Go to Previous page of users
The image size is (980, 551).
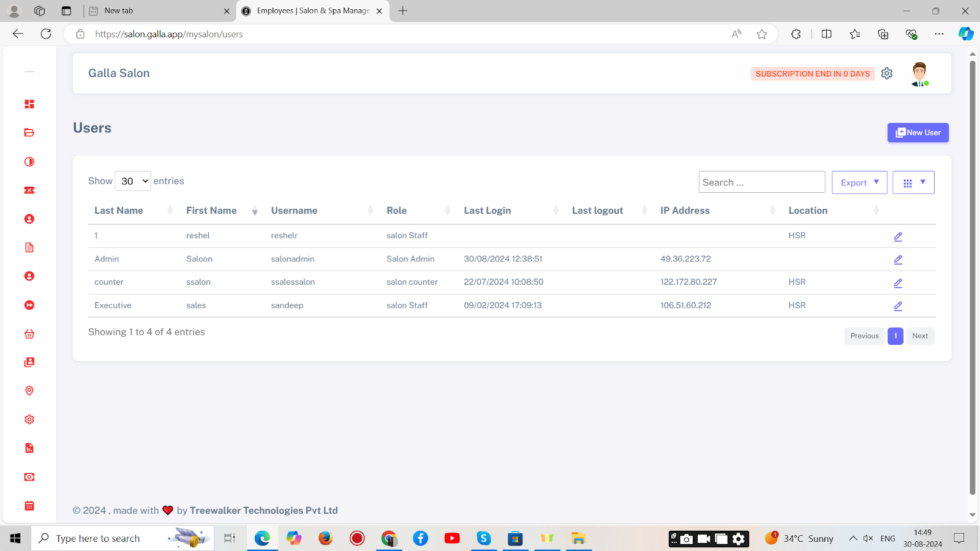click(x=864, y=336)
